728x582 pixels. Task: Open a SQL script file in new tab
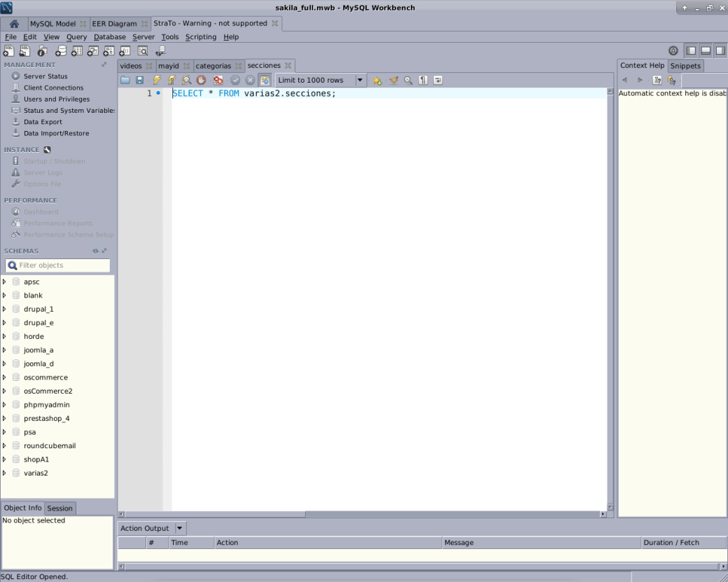point(24,51)
